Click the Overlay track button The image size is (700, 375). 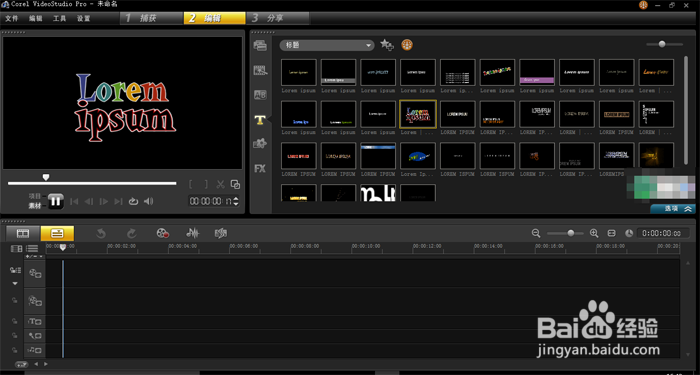click(35, 301)
